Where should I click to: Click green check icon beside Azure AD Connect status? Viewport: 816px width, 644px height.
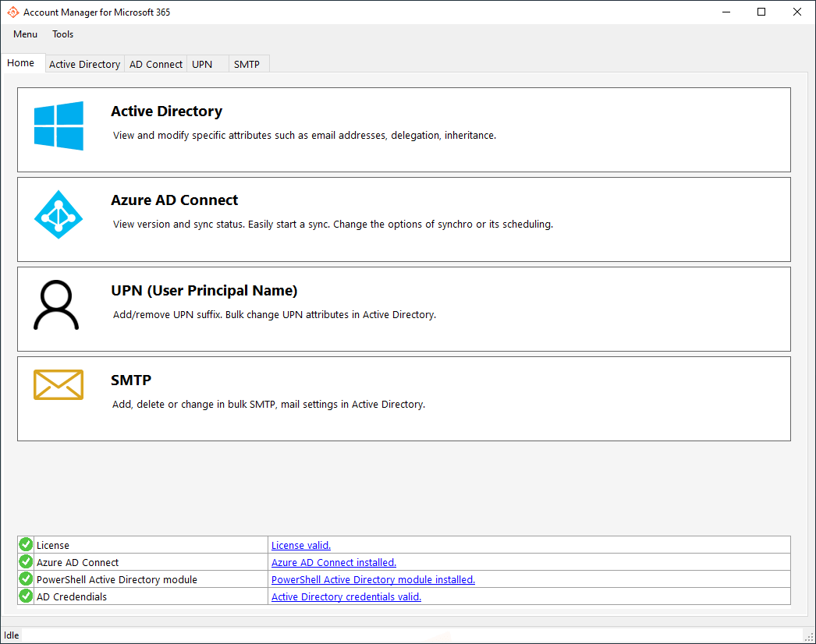pyautogui.click(x=26, y=562)
